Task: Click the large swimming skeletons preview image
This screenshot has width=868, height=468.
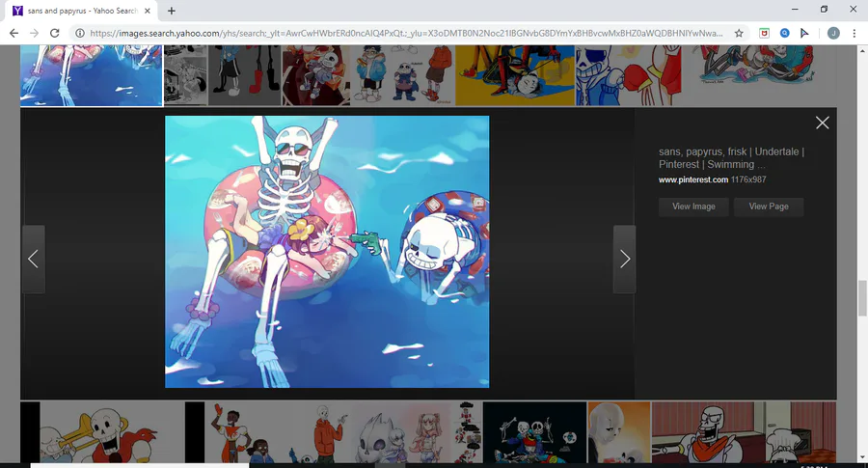Action: pos(327,252)
